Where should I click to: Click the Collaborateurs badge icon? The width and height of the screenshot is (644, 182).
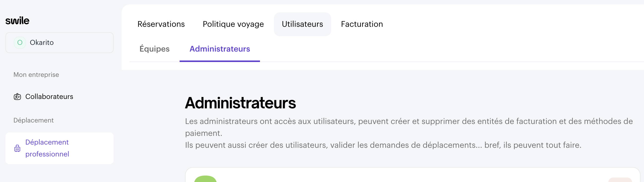pyautogui.click(x=17, y=96)
